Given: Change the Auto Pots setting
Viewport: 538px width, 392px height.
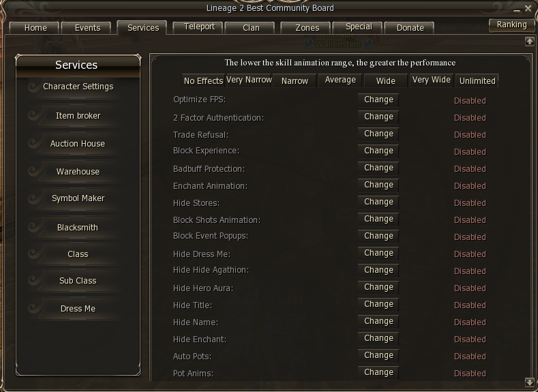Looking at the screenshot, I should pos(378,355).
